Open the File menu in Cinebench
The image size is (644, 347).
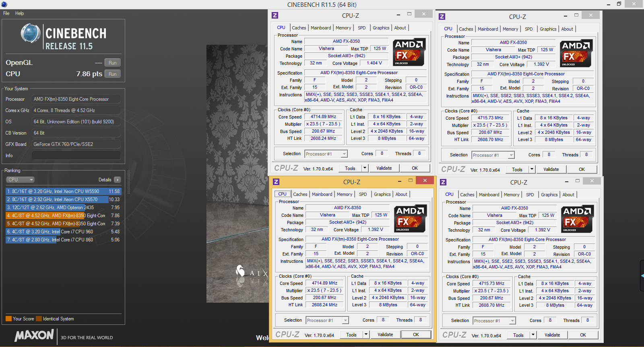(x=6, y=13)
